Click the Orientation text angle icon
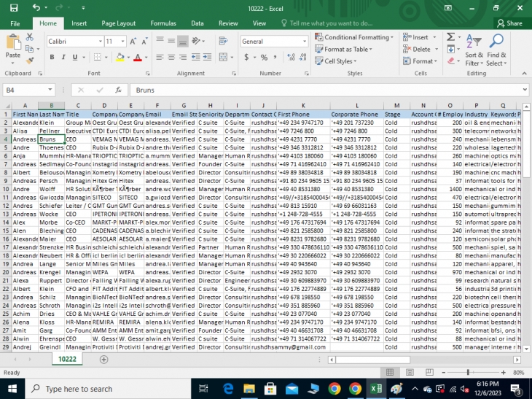 click(x=196, y=41)
